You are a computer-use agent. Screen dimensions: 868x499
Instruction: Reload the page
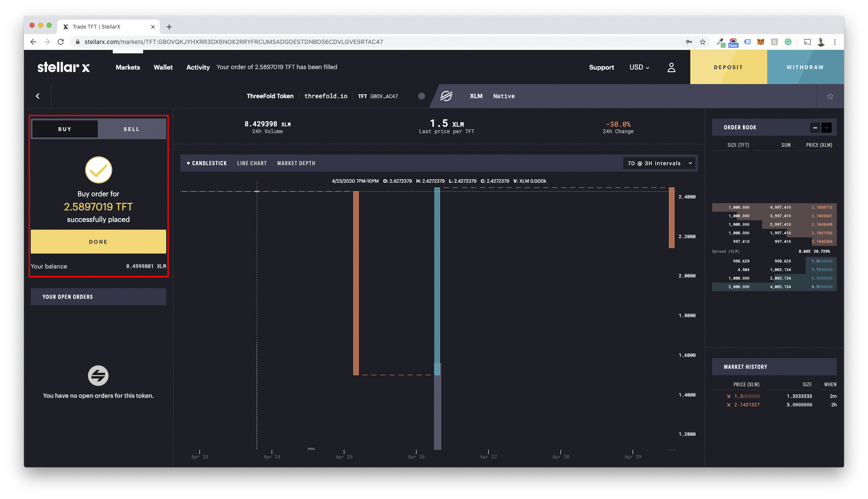pyautogui.click(x=61, y=42)
